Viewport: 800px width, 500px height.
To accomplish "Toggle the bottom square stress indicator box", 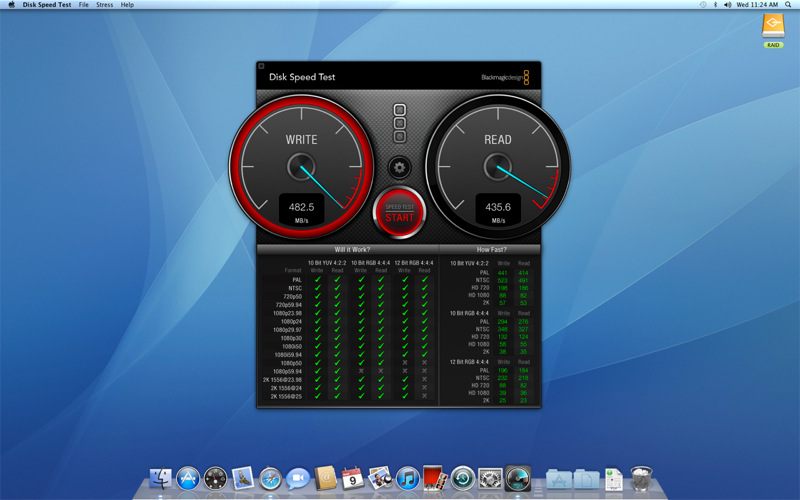I will click(x=400, y=136).
